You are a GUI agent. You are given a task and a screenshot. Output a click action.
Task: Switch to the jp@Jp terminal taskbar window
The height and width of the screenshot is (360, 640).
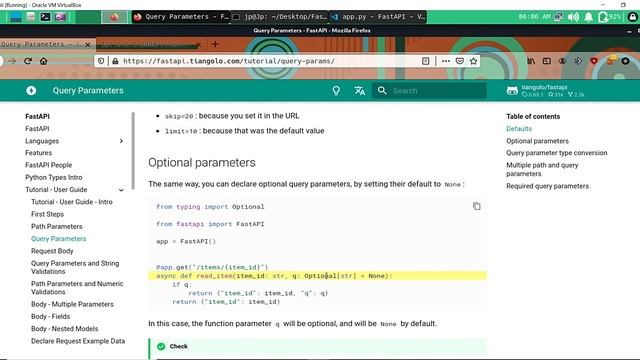tap(280, 17)
